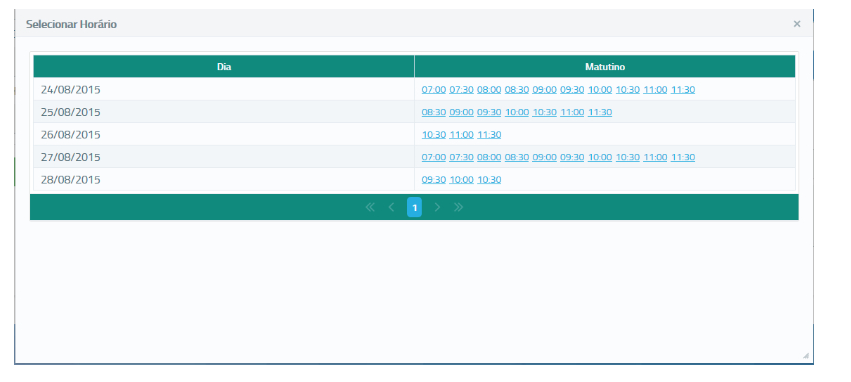Pick 09:30 on 28/08/2015
851x382 pixels.
tap(434, 180)
